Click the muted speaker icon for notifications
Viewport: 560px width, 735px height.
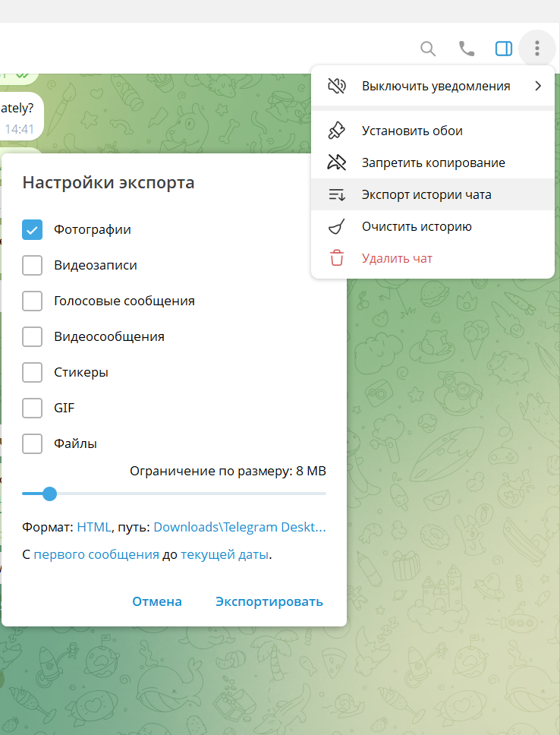tap(336, 86)
